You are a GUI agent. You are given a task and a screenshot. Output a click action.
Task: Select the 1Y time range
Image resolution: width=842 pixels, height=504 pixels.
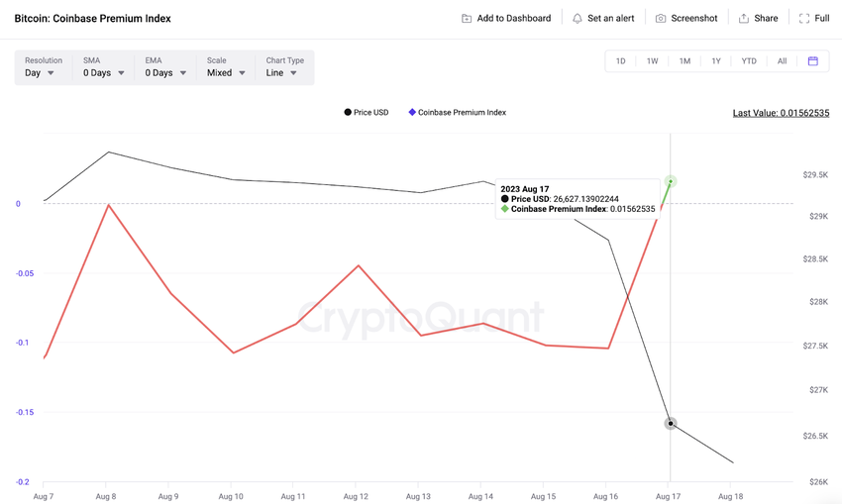point(716,61)
